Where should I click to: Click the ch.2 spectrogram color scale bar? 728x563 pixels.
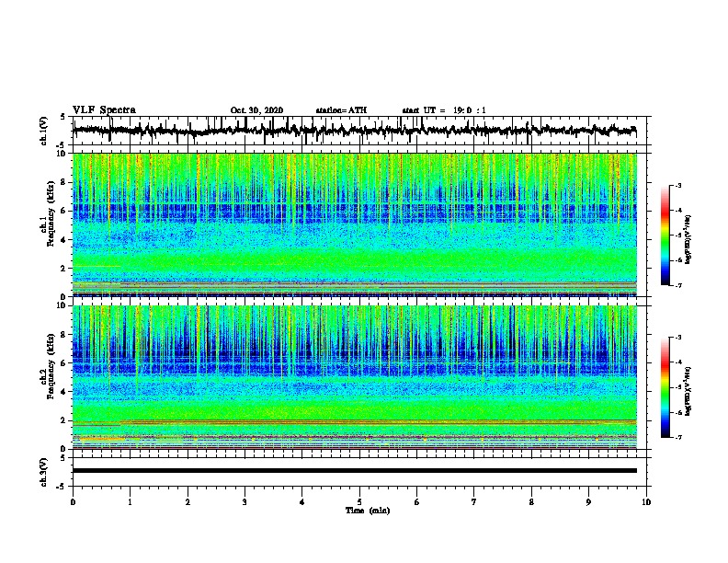tap(665, 387)
